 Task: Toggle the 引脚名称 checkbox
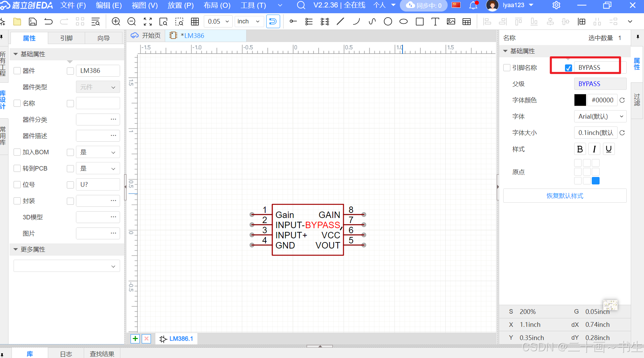[x=507, y=68]
